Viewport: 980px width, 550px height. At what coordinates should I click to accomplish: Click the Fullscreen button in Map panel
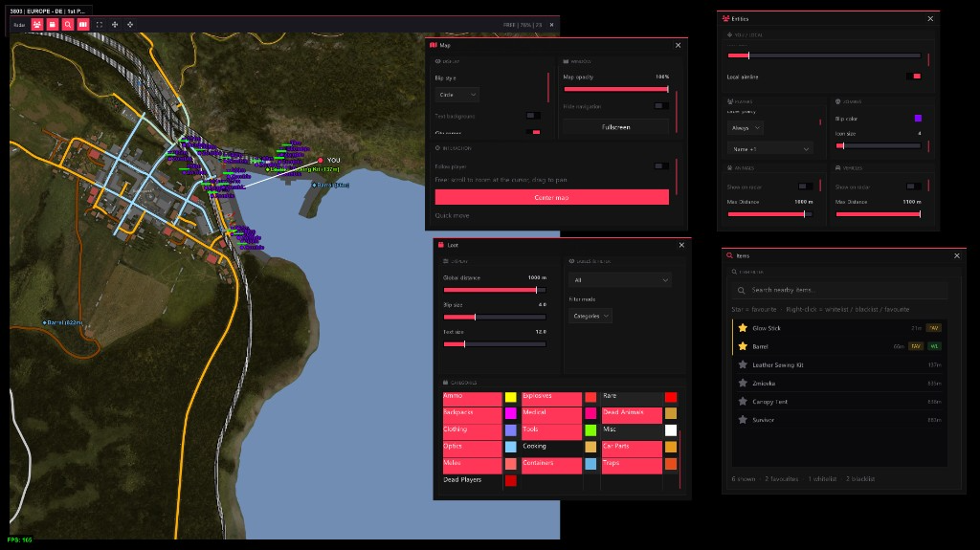point(615,127)
